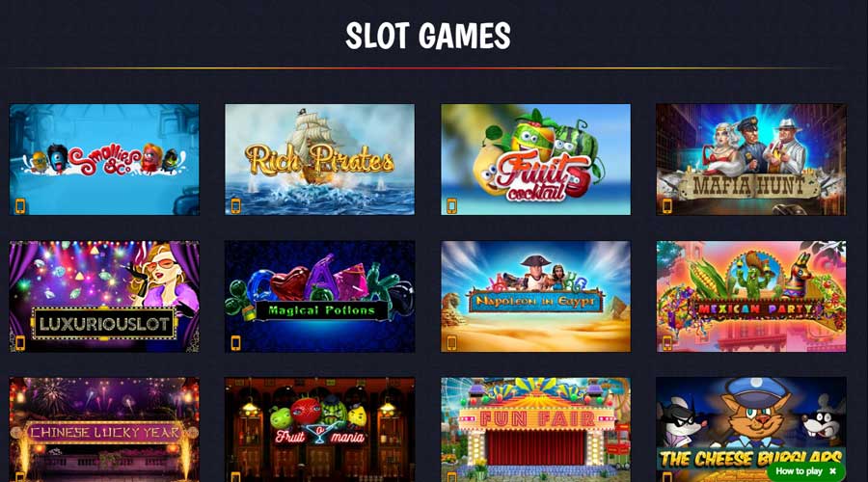The height and width of the screenshot is (482, 868).
Task: Click the mobile icon on Fruits Cocktail tile
Action: click(451, 206)
